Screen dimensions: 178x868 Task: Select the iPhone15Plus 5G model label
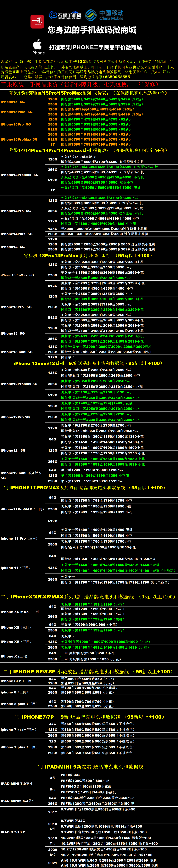point(17,112)
